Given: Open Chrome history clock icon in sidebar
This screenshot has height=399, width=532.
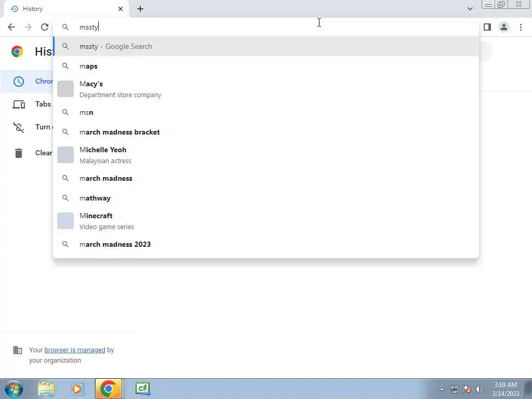Looking at the screenshot, I should [19, 82].
